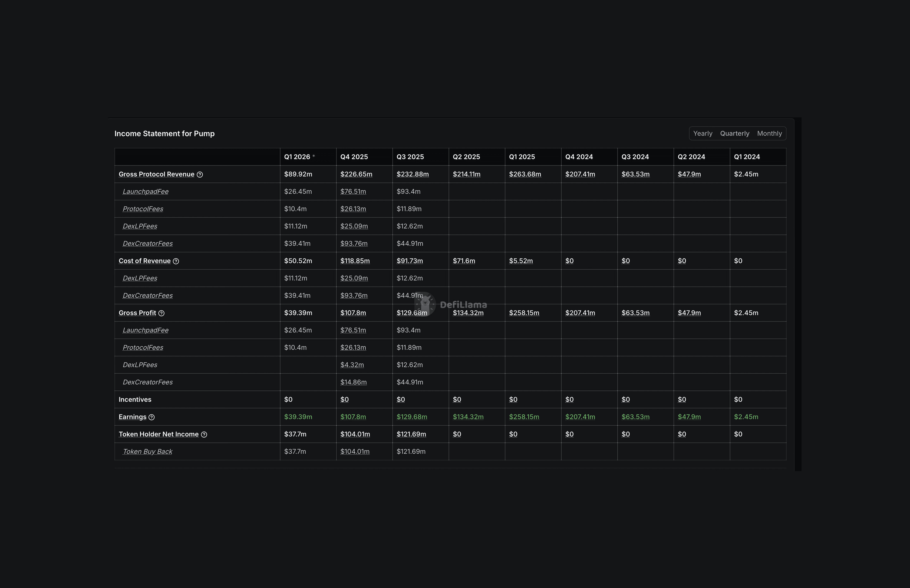
Task: Click the Gross Protocol Revenue row label
Action: (157, 174)
